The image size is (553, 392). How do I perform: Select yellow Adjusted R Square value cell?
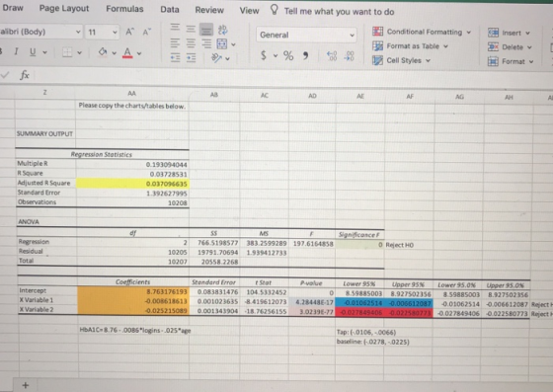[132, 184]
